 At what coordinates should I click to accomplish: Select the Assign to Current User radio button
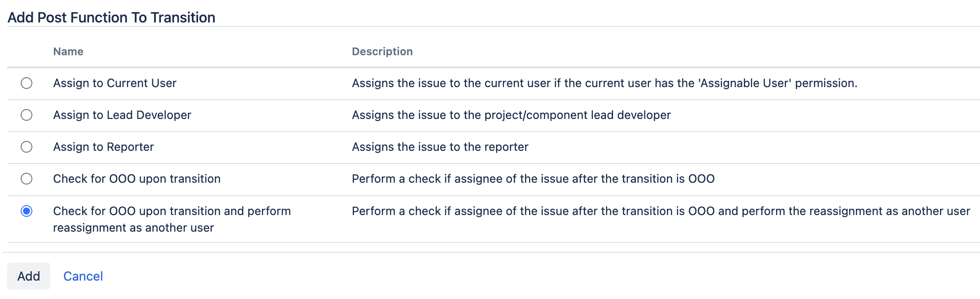[x=26, y=83]
